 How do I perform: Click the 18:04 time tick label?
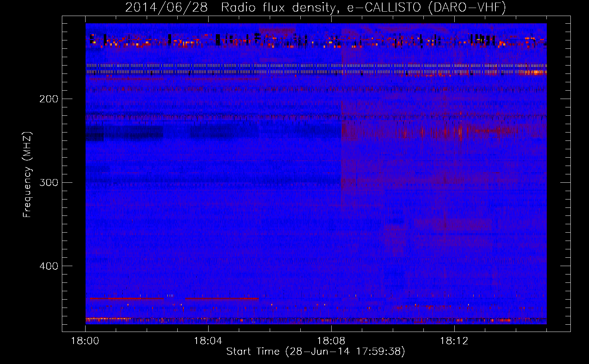[208, 341]
